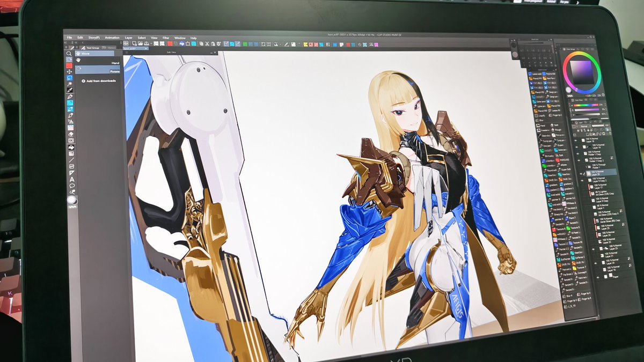Open the Help menu
The height and width of the screenshot is (362, 644).
193,38
